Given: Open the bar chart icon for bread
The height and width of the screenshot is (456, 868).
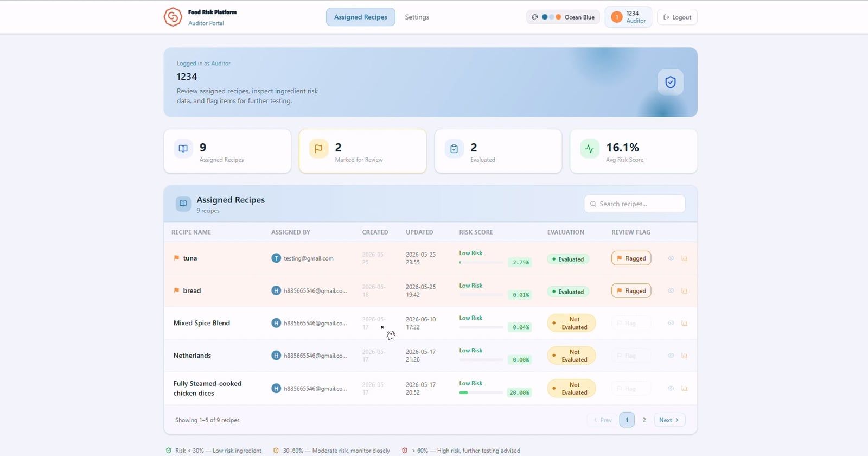Looking at the screenshot, I should [x=684, y=291].
